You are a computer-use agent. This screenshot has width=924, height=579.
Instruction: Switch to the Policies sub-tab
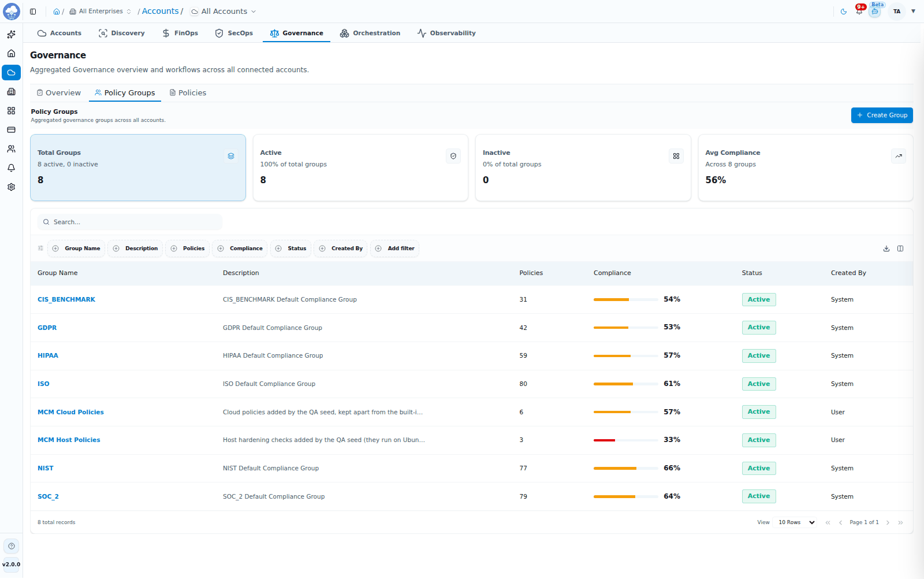pos(188,93)
